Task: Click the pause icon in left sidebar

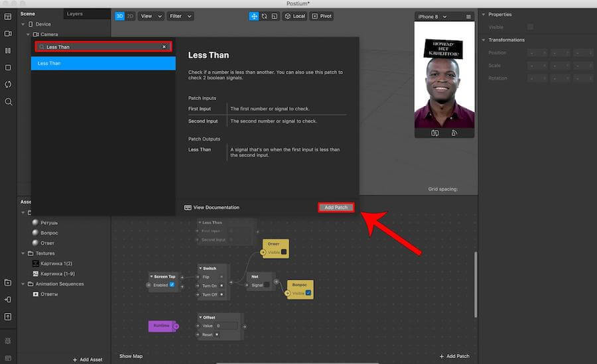Action: tap(7, 50)
